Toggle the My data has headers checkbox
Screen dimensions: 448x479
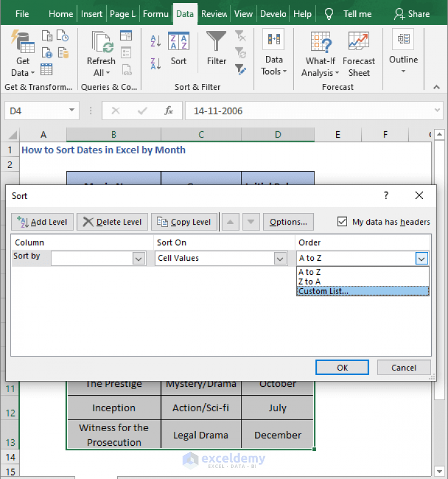click(342, 222)
